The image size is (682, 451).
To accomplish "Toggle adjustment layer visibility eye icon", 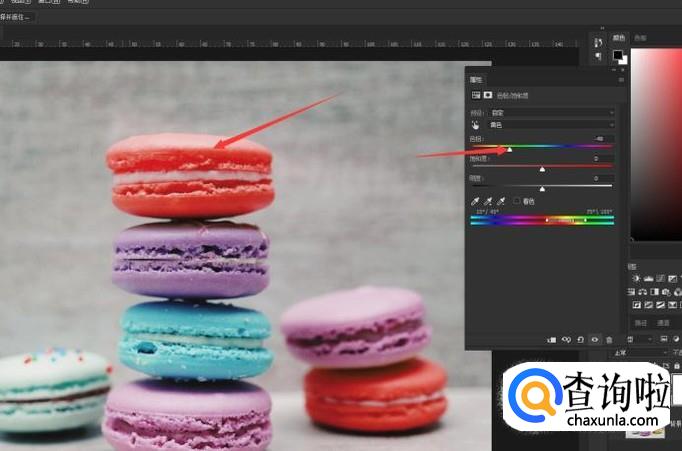I will coord(595,340).
